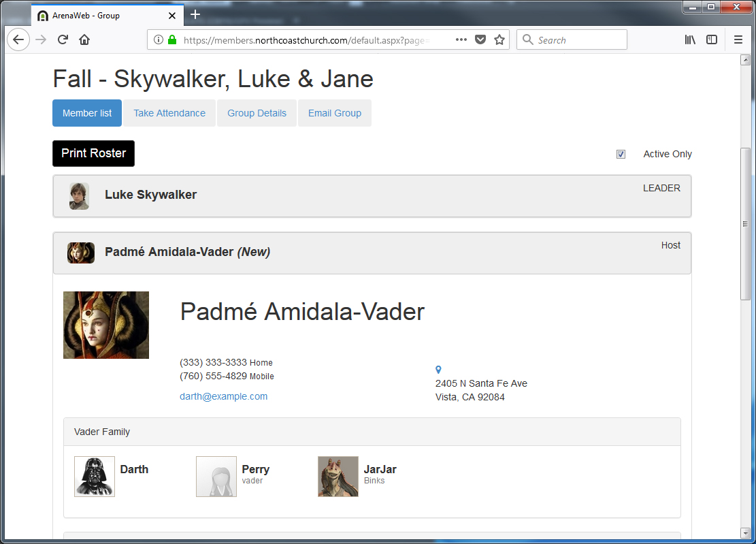Click Darth family member thumbnail

pos(95,477)
